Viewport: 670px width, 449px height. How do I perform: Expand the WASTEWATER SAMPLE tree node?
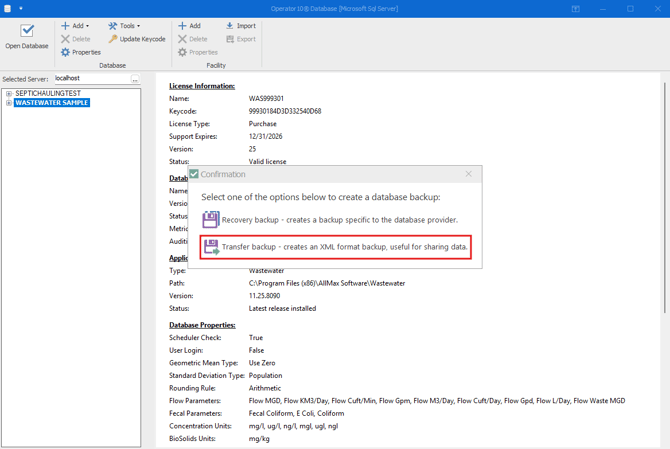9,103
